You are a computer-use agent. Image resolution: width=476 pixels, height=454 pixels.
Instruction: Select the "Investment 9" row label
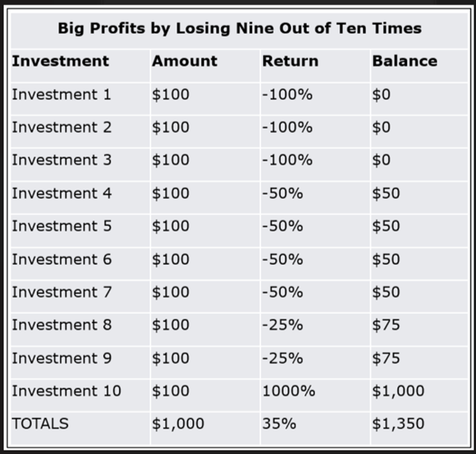point(62,358)
